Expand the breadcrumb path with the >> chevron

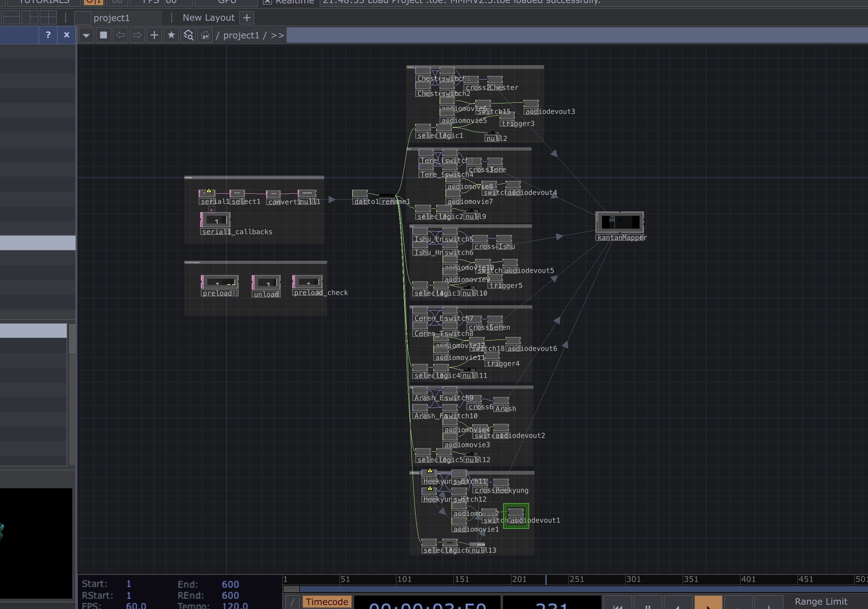coord(277,35)
